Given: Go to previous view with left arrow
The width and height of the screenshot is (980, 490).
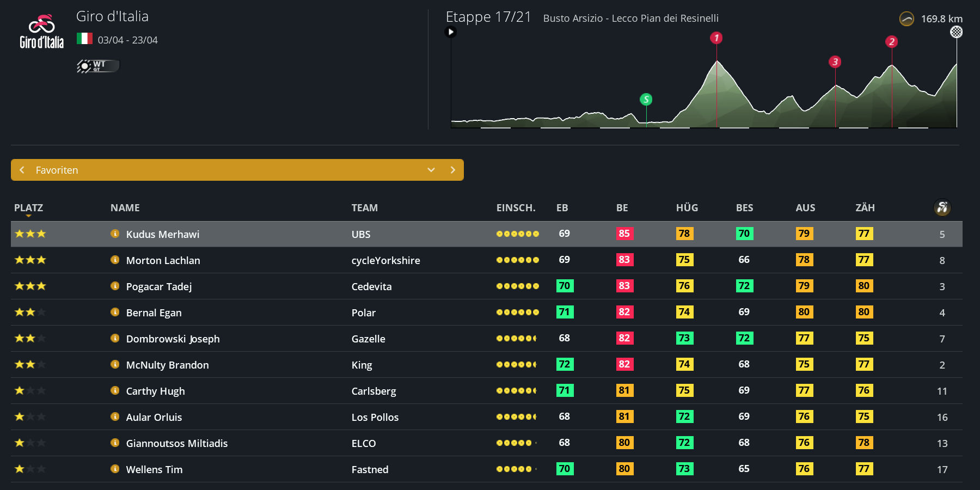Looking at the screenshot, I should [x=22, y=170].
